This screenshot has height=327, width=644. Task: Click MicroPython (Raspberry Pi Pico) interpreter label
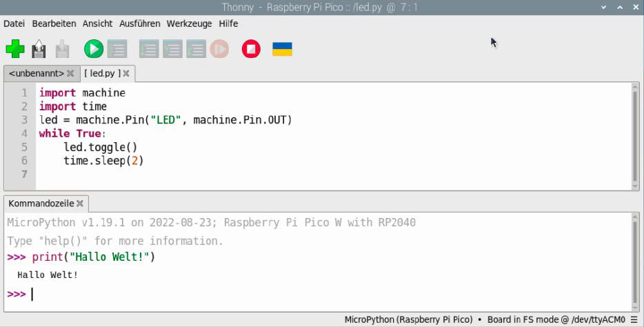coord(408,319)
